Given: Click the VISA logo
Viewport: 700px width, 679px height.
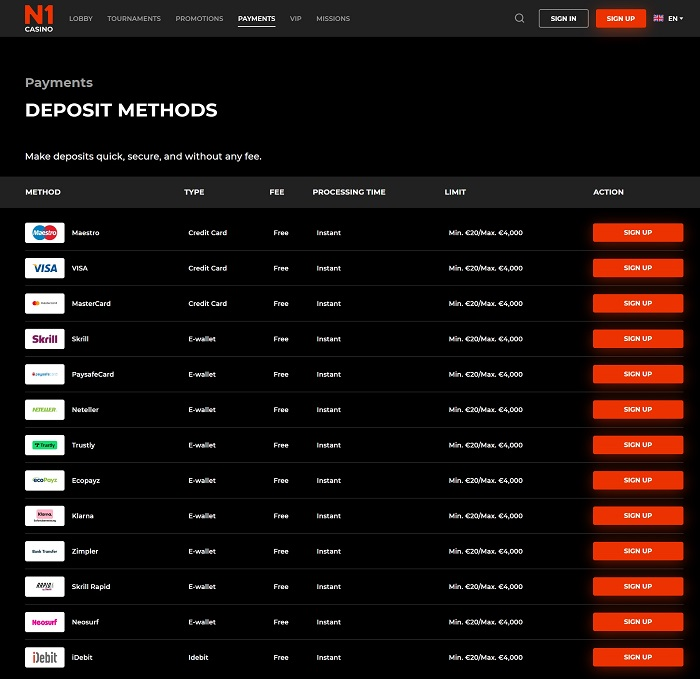Looking at the screenshot, I should click(x=45, y=268).
